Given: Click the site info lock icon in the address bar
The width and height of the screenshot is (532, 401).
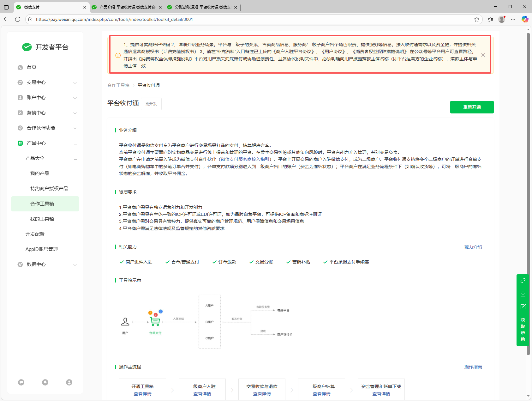Looking at the screenshot, I should (30, 19).
